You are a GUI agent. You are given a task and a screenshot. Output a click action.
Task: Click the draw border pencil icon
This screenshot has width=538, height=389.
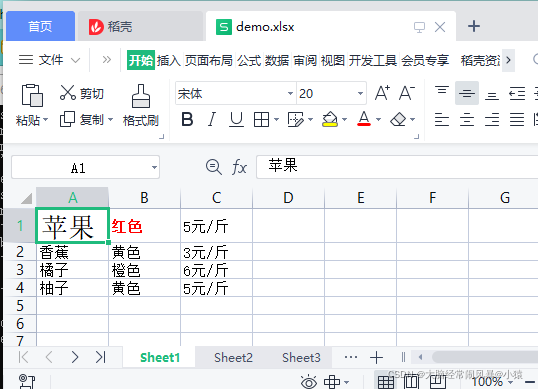(295, 120)
